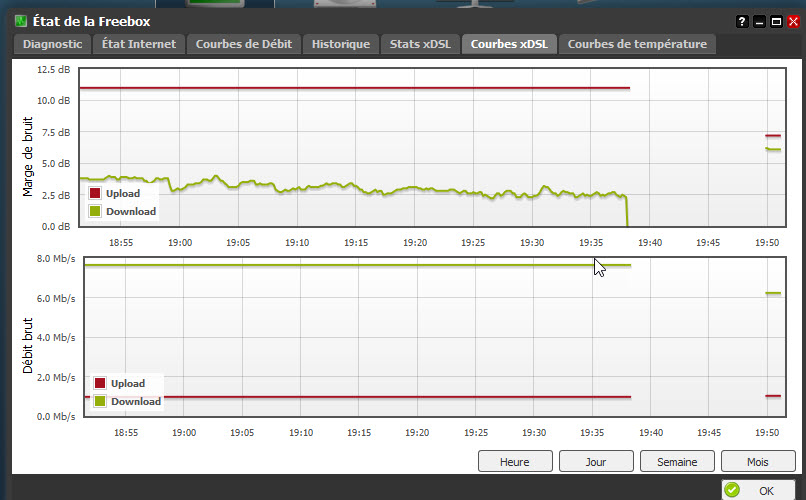Screen dimensions: 806x500
Task: Select the Courbes xDSL tab
Action: 509,44
